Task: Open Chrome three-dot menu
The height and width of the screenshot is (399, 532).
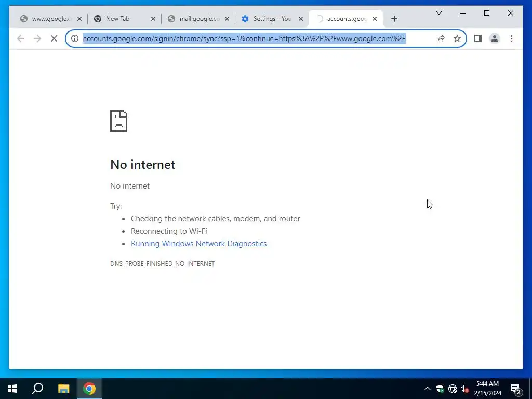Action: tap(511, 38)
